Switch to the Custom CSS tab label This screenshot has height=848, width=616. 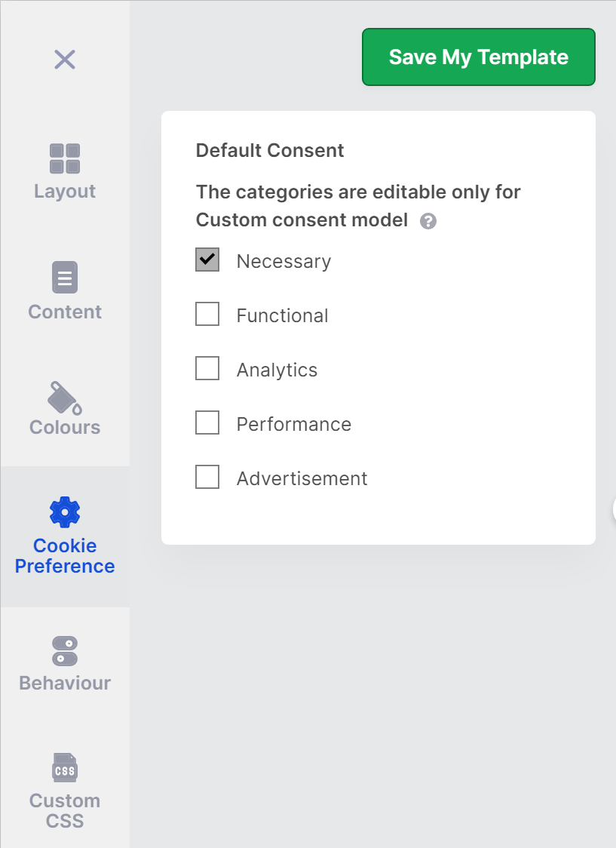click(65, 811)
